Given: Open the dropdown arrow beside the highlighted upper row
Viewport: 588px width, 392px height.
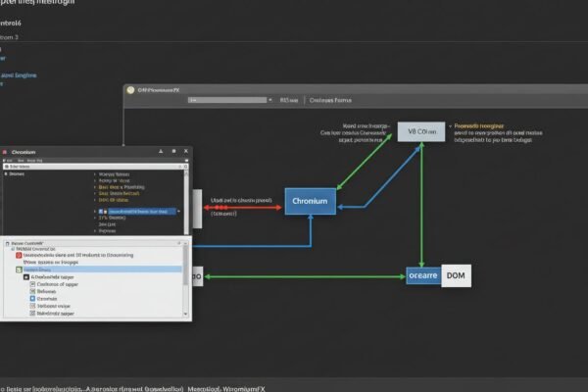Looking at the screenshot, I should pyautogui.click(x=179, y=212).
